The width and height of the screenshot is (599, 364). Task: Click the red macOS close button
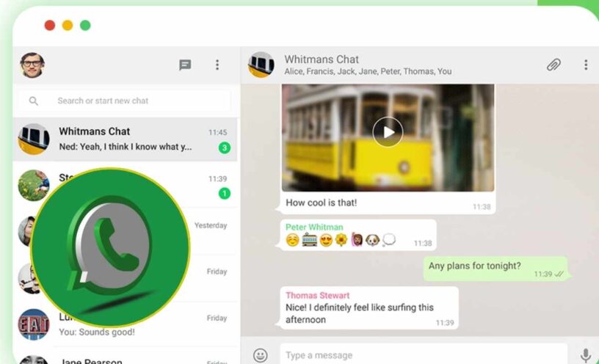click(50, 25)
